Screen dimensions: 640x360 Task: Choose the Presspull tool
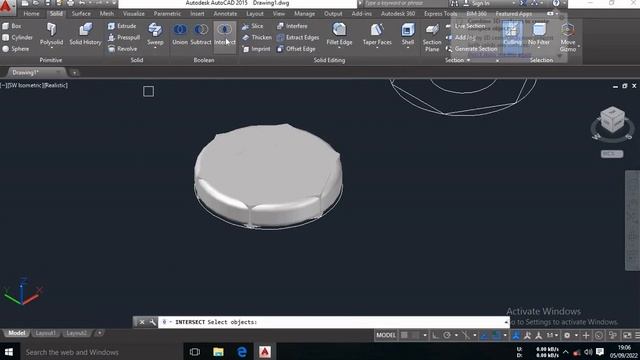[x=124, y=37]
